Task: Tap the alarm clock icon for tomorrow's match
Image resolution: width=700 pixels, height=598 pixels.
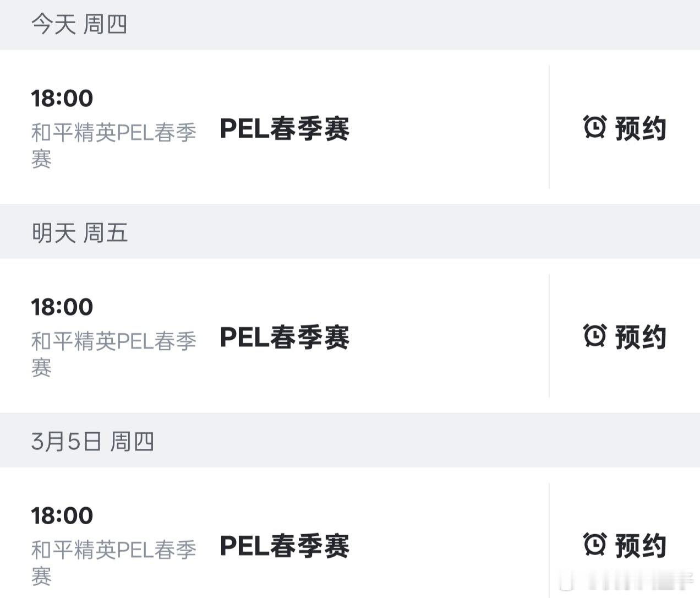Action: point(595,336)
